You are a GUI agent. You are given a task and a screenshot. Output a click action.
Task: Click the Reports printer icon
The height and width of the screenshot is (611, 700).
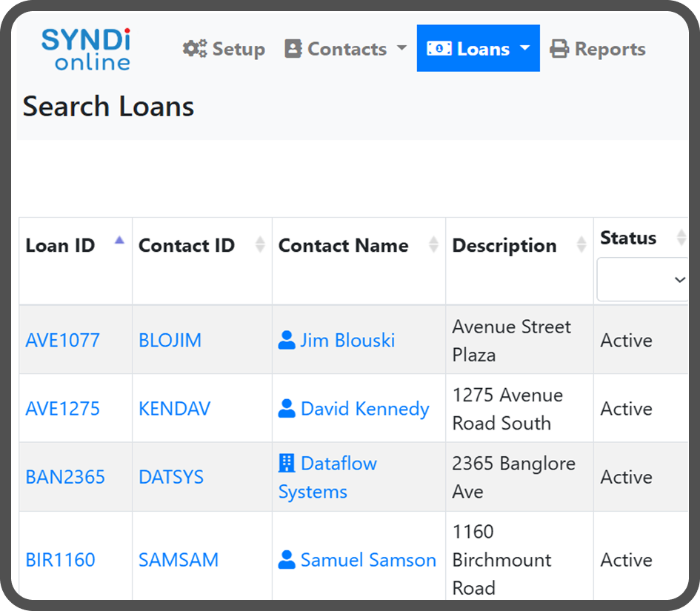[x=559, y=49]
